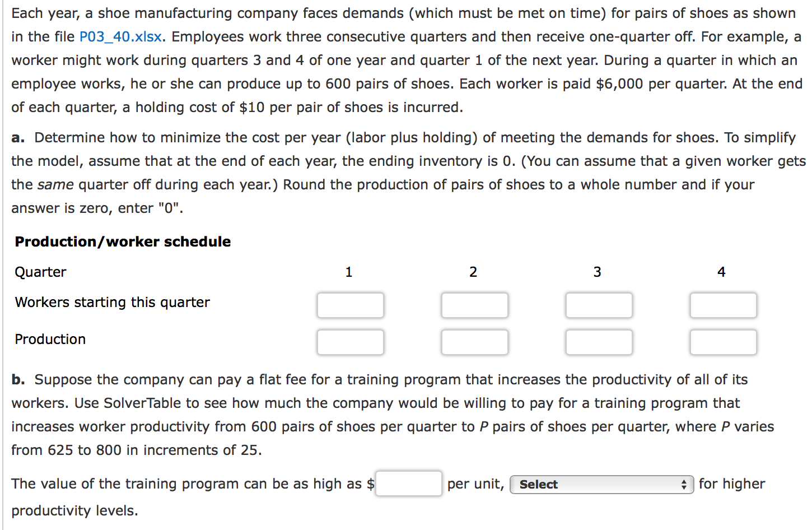Click the Workers starting this quarter label
Screen dimensions: 812x530
pos(112,302)
